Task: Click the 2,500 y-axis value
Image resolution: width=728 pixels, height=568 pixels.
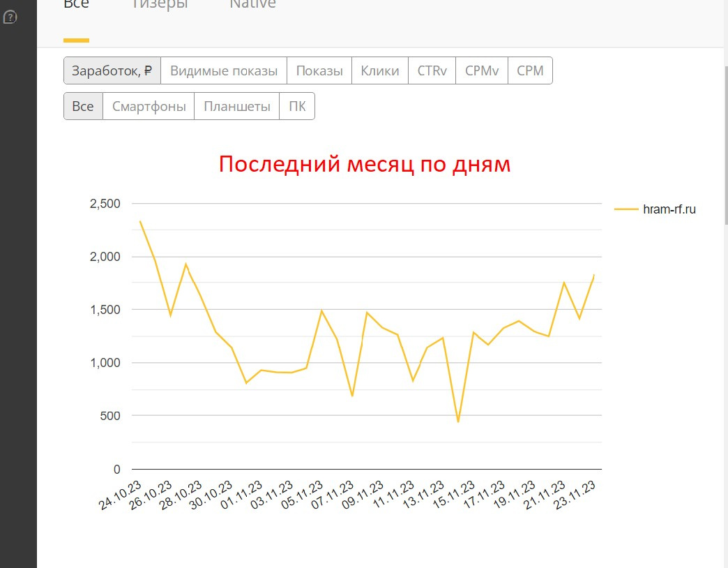Action: 105,204
